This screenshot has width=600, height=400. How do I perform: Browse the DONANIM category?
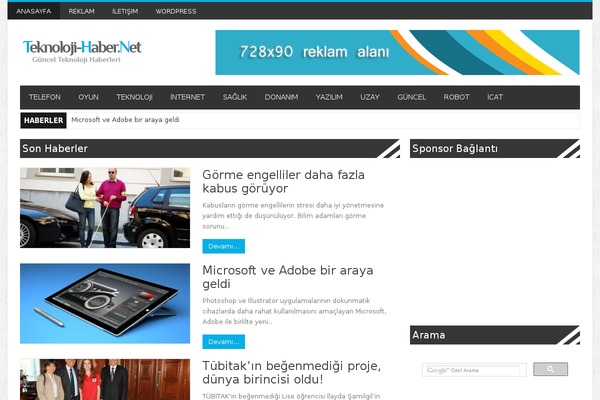coord(281,97)
